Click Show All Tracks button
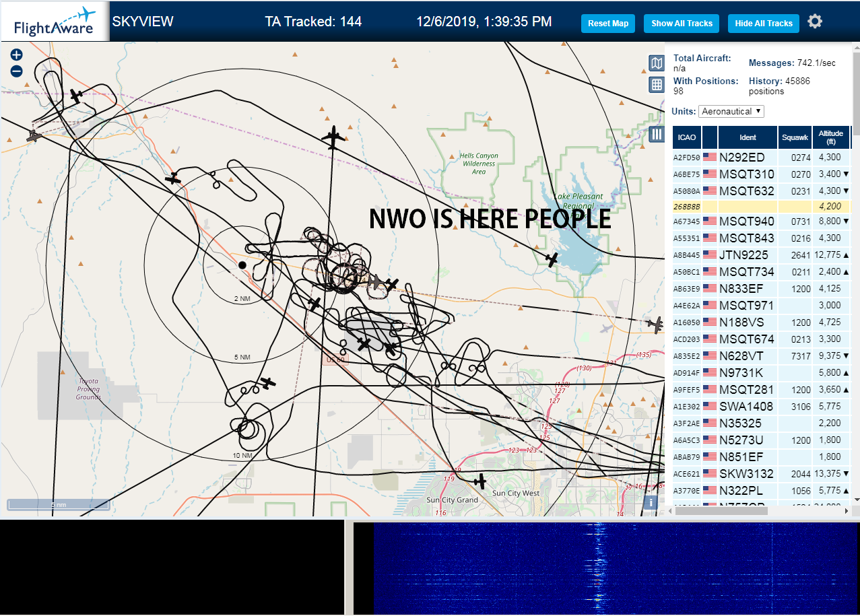 coord(682,24)
